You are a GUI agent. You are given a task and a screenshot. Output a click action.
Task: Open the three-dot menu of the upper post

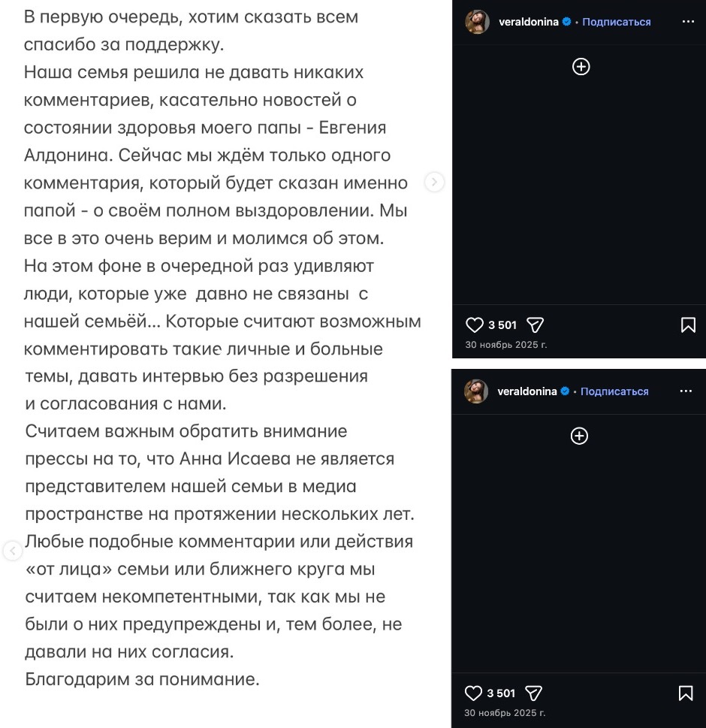tap(688, 22)
